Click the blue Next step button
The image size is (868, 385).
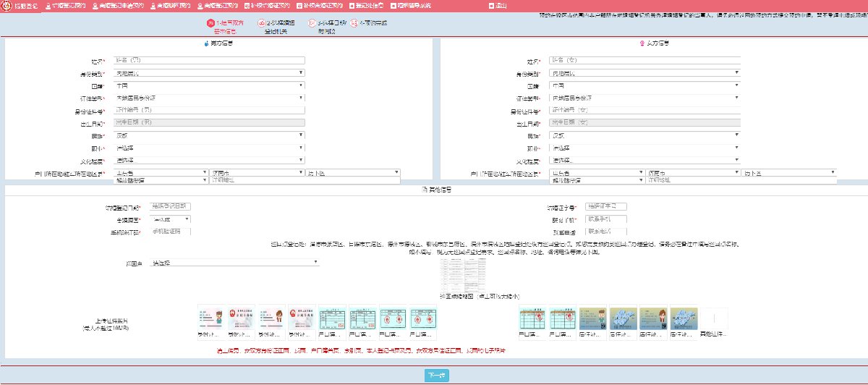point(435,376)
